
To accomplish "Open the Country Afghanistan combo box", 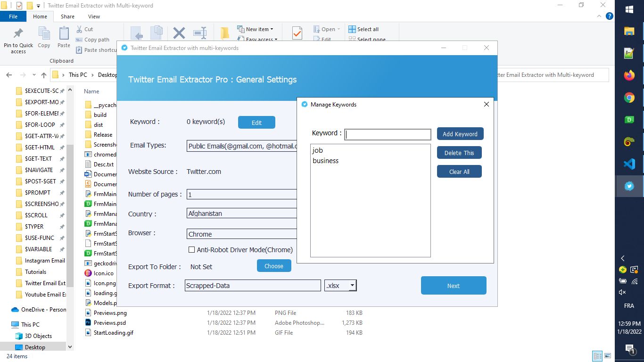I will tap(242, 214).
